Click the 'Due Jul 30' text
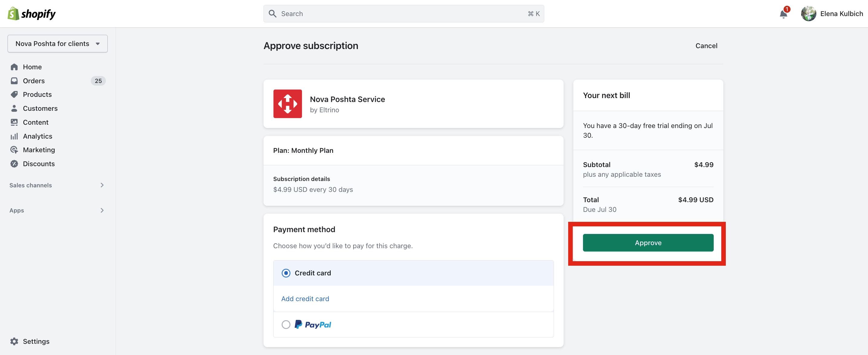868x355 pixels. coord(599,210)
